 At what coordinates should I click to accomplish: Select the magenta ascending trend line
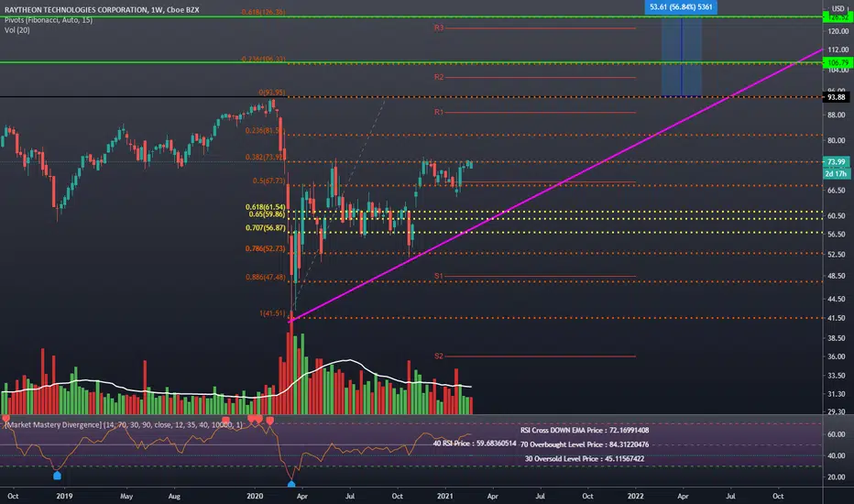point(555,187)
